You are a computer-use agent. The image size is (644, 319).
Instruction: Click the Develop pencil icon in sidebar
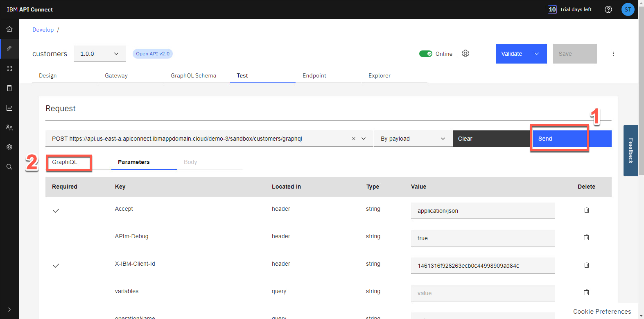pyautogui.click(x=9, y=49)
